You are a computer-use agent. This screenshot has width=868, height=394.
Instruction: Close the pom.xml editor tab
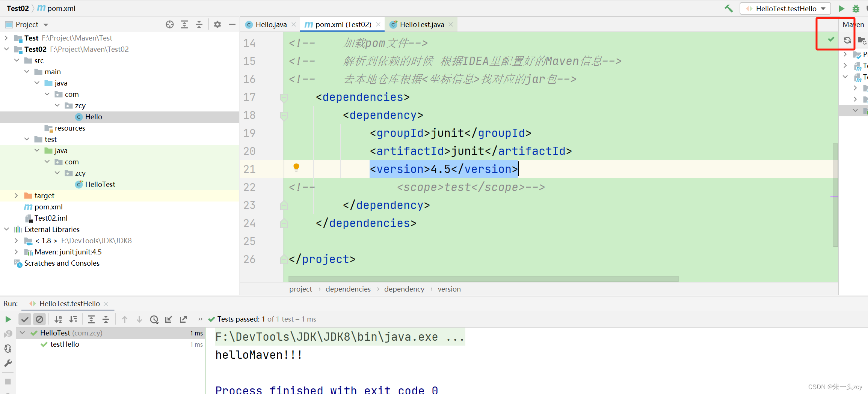(378, 24)
